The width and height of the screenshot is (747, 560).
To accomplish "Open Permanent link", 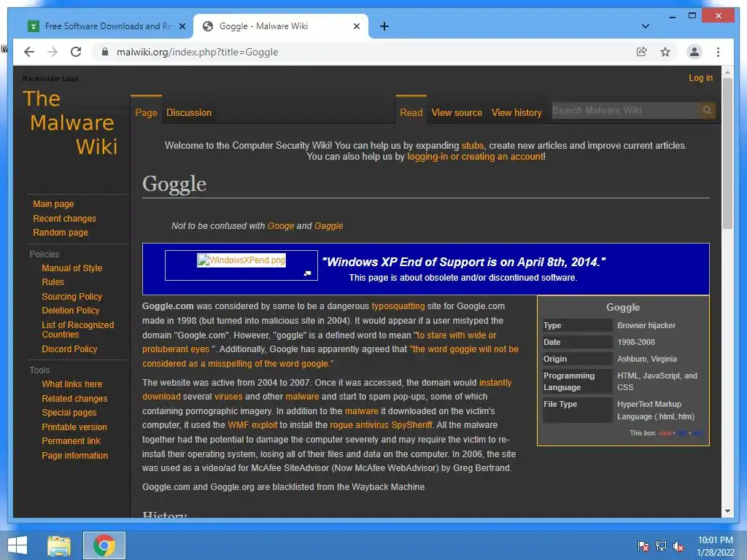I will click(71, 441).
